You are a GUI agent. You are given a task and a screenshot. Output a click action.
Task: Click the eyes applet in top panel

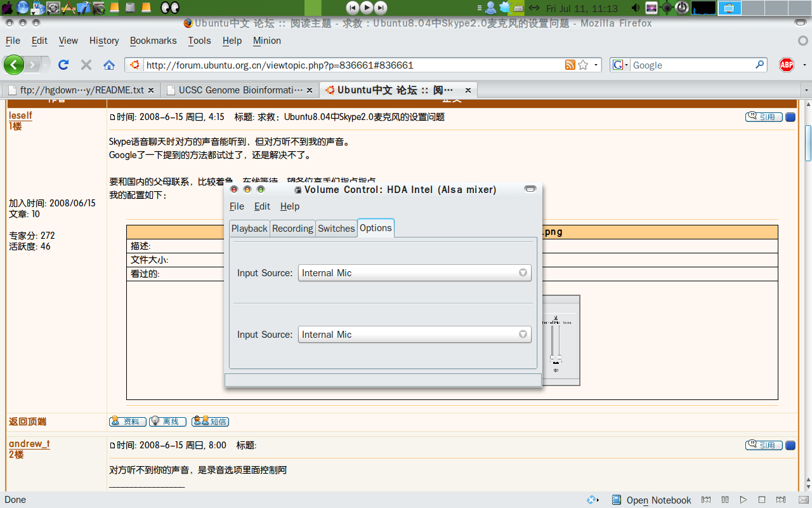[169, 8]
